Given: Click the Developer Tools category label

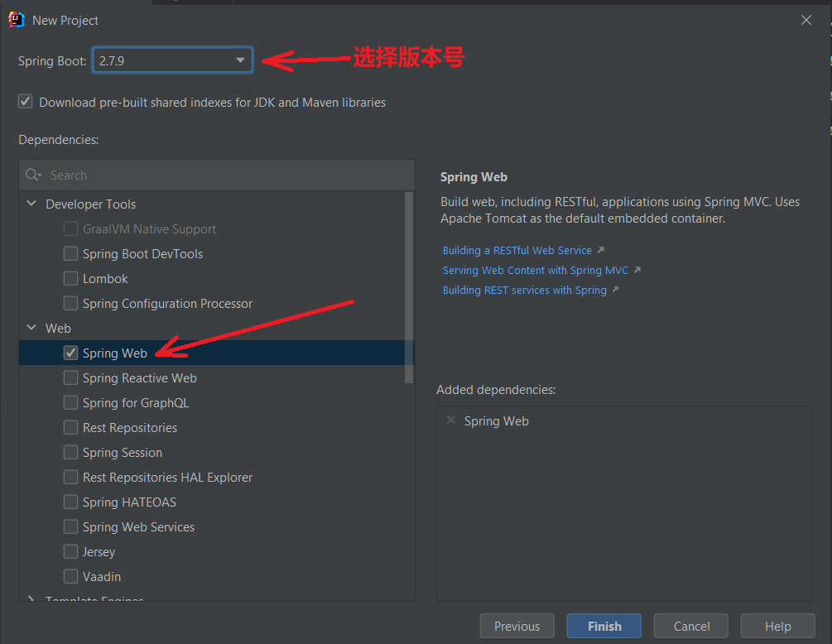Looking at the screenshot, I should tap(91, 204).
